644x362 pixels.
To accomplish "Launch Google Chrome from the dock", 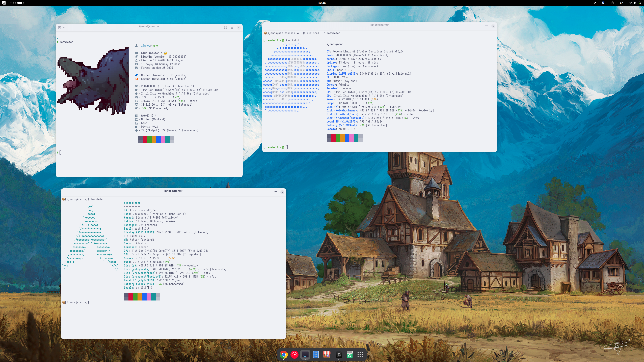I will (x=283, y=354).
